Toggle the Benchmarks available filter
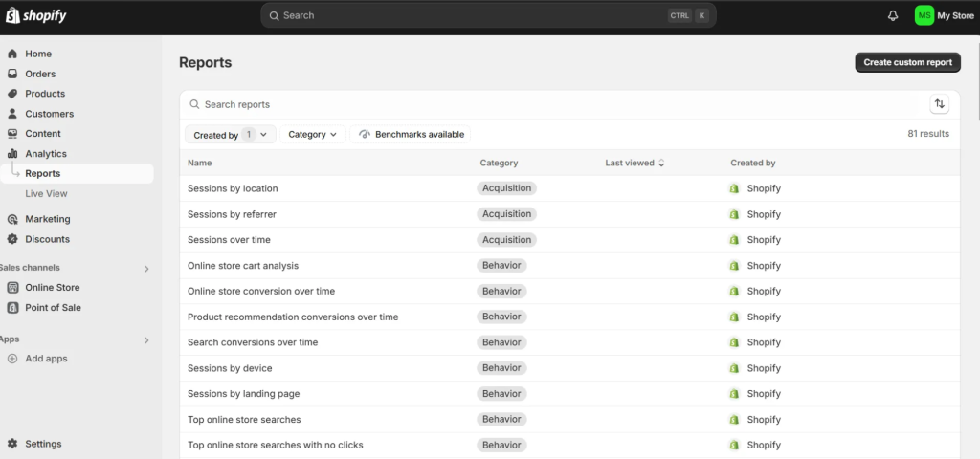The image size is (980, 459). coord(411,134)
